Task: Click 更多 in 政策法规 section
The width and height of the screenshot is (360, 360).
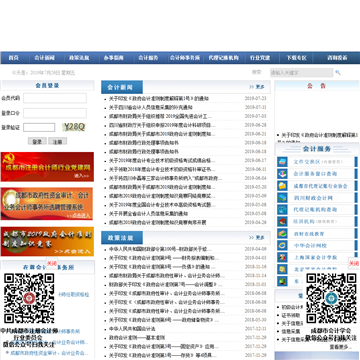Action: pyautogui.click(x=257, y=237)
